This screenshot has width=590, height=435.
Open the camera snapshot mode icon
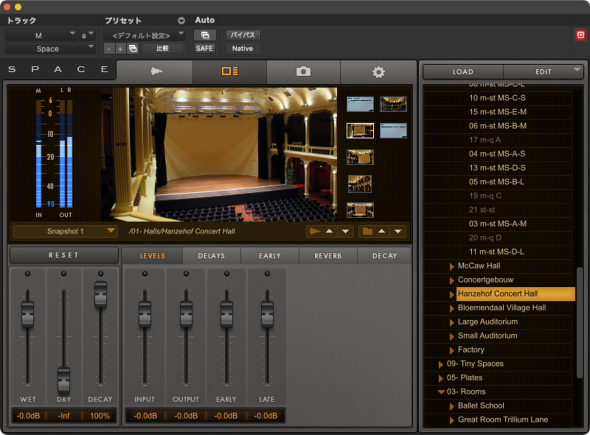point(303,71)
